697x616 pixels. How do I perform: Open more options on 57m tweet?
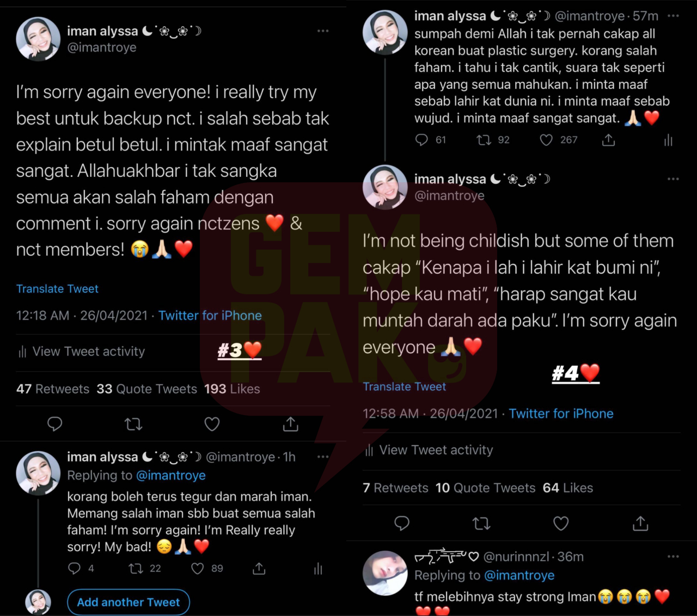coord(673,16)
